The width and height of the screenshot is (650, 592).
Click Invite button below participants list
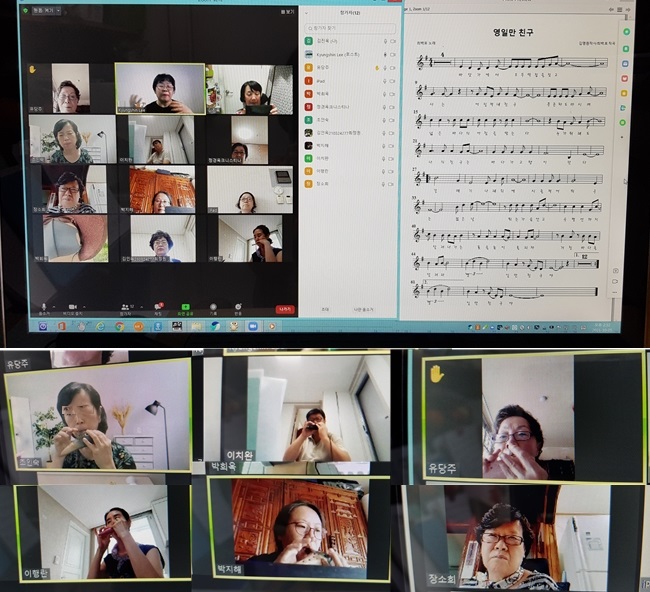pyautogui.click(x=325, y=309)
